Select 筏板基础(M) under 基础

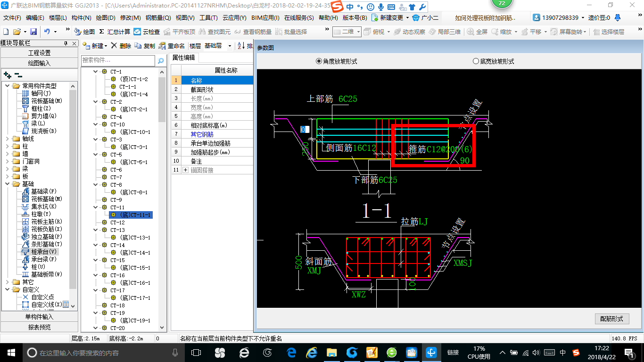point(42,199)
